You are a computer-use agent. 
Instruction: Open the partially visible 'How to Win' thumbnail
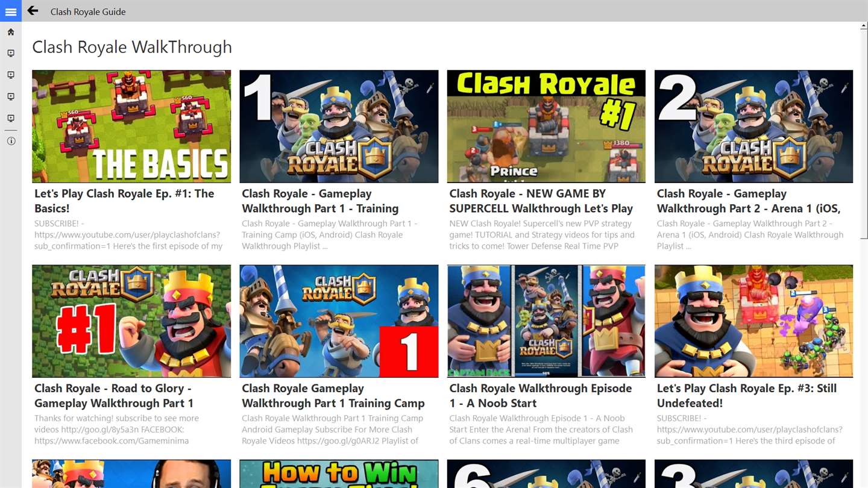339,474
